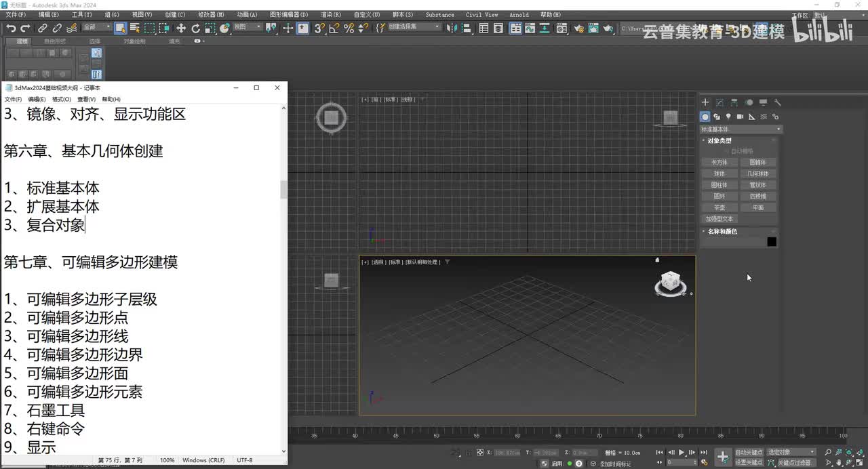Click the Undo arrow in main toolbar
Image resolution: width=868 pixels, height=469 pixels.
pyautogui.click(x=11, y=28)
